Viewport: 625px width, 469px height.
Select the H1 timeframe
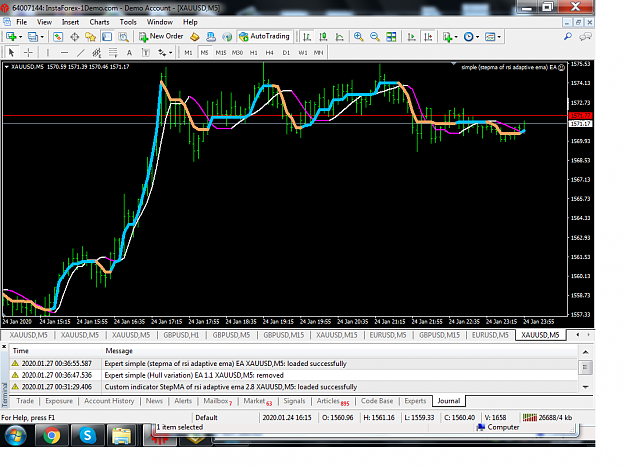click(254, 53)
